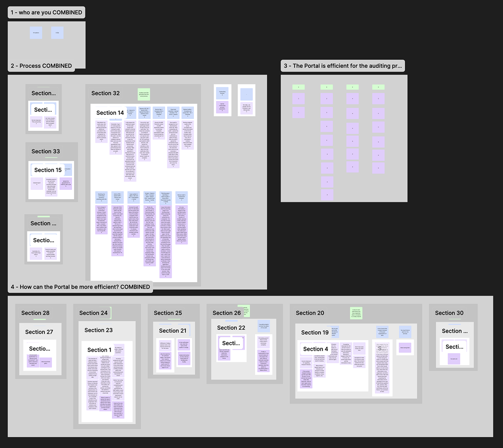Click the Section 4 card title

(x=315, y=349)
